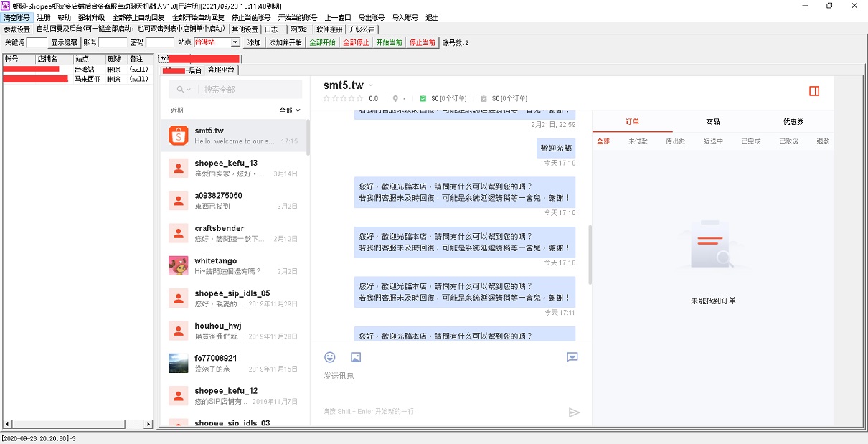Toggle the red side panel icon
The width and height of the screenshot is (868, 444).
814,91
